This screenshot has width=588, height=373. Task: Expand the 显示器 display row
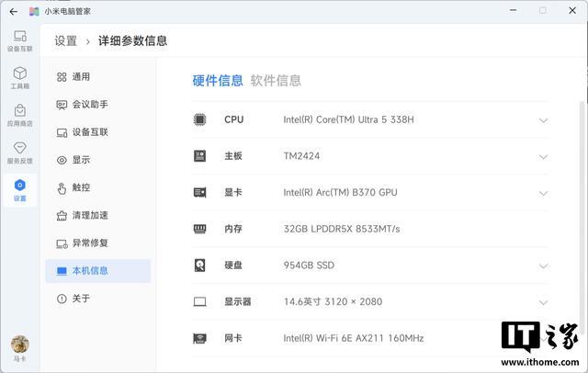(543, 302)
